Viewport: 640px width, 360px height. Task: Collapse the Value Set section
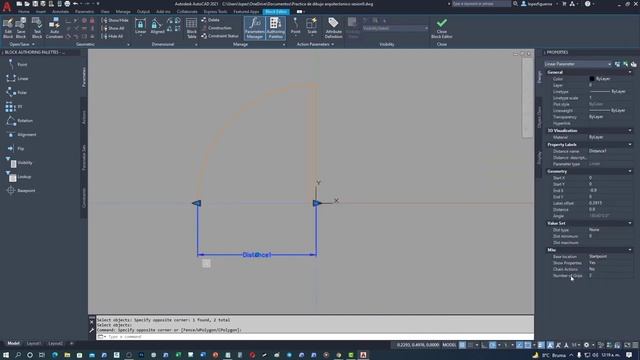point(630,223)
